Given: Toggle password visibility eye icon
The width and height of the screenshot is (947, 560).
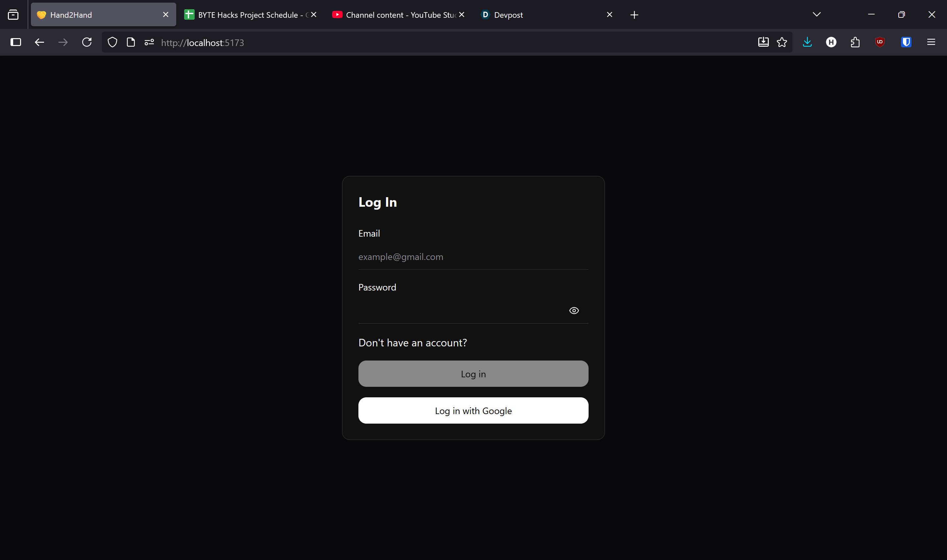Looking at the screenshot, I should pyautogui.click(x=574, y=311).
